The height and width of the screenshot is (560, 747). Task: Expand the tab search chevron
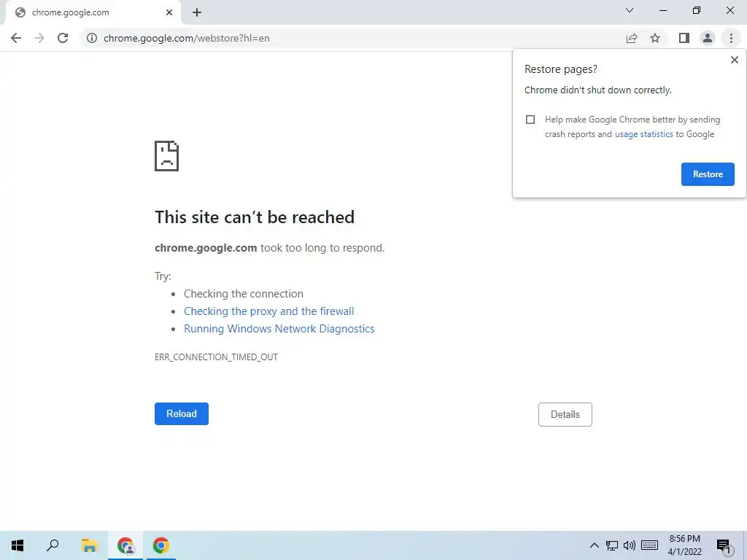(x=630, y=10)
